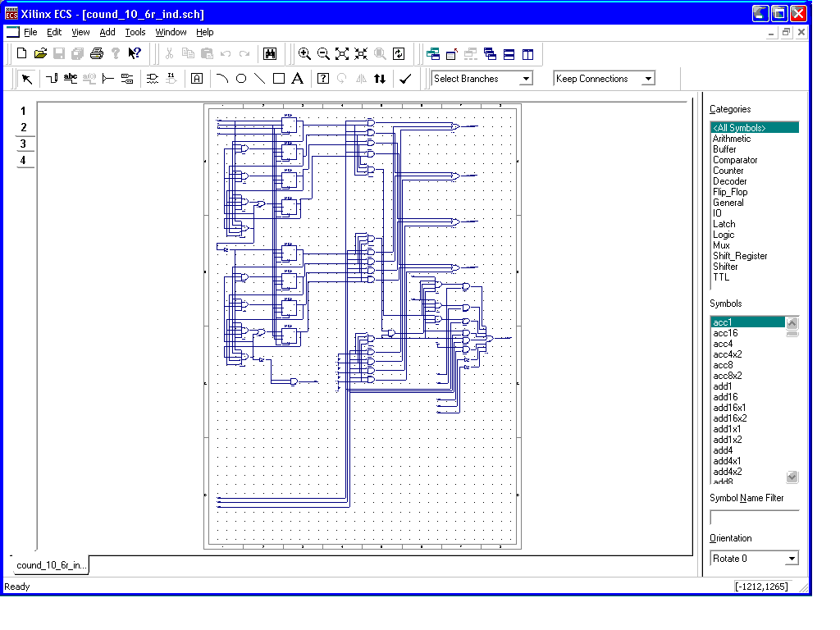Select the <All Symbols> category
The height and width of the screenshot is (630, 840).
click(755, 127)
